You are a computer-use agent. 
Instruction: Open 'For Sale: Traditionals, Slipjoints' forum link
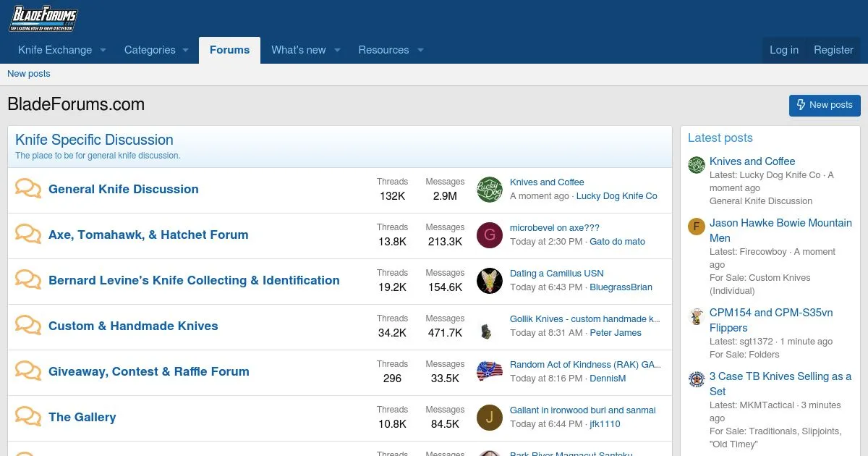(x=775, y=437)
